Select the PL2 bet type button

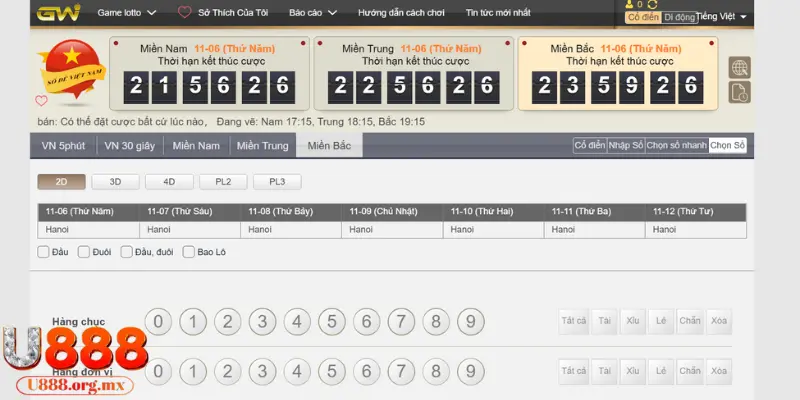tap(223, 182)
